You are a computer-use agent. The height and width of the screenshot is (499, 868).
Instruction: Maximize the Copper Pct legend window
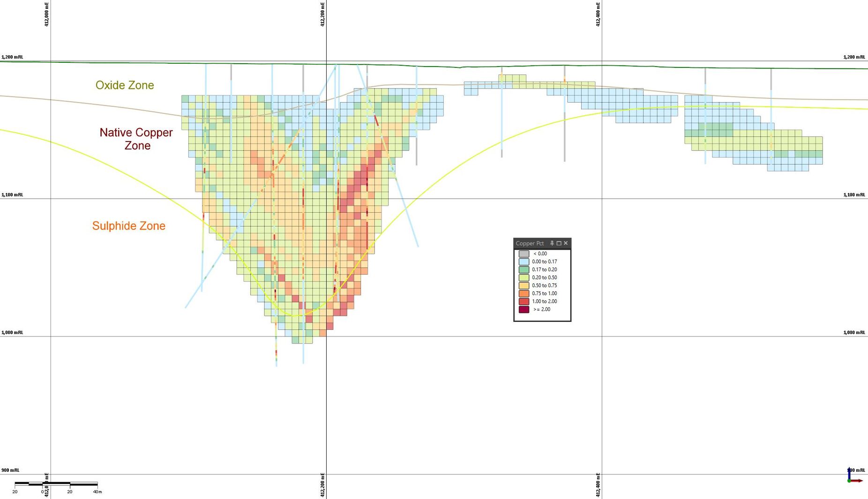pos(558,243)
